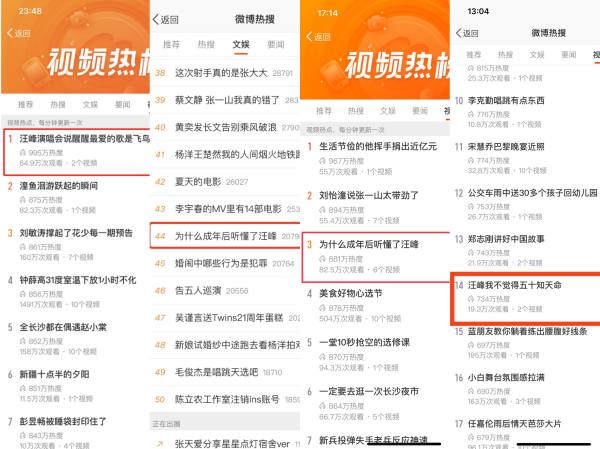
Task: Open the 要闻 tab on the 17:14 screen
Action: click(x=420, y=111)
